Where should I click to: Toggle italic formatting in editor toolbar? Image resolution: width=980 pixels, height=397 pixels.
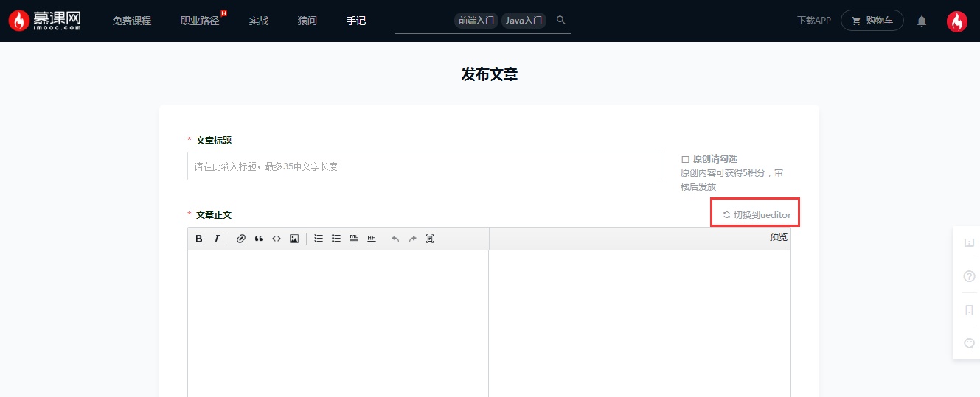pos(217,239)
